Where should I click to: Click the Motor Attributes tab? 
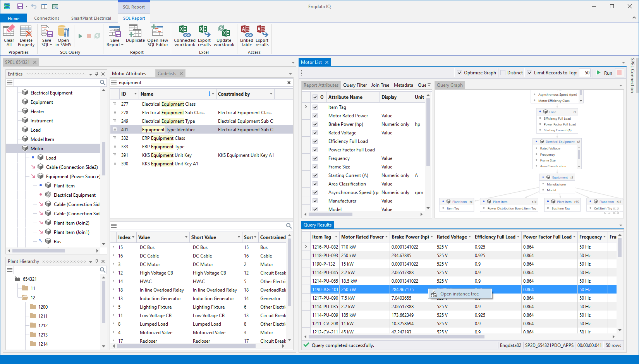pos(129,74)
